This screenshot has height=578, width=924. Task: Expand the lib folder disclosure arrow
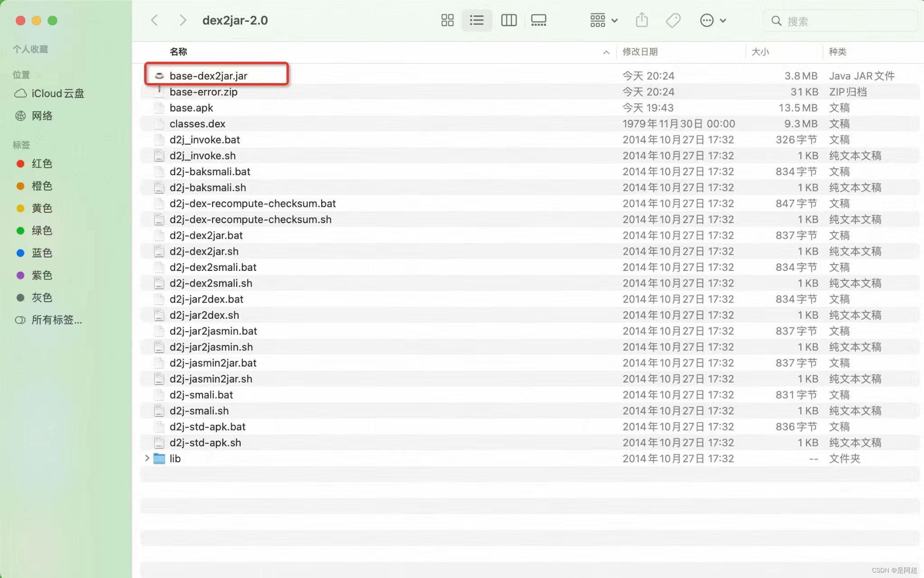[147, 458]
